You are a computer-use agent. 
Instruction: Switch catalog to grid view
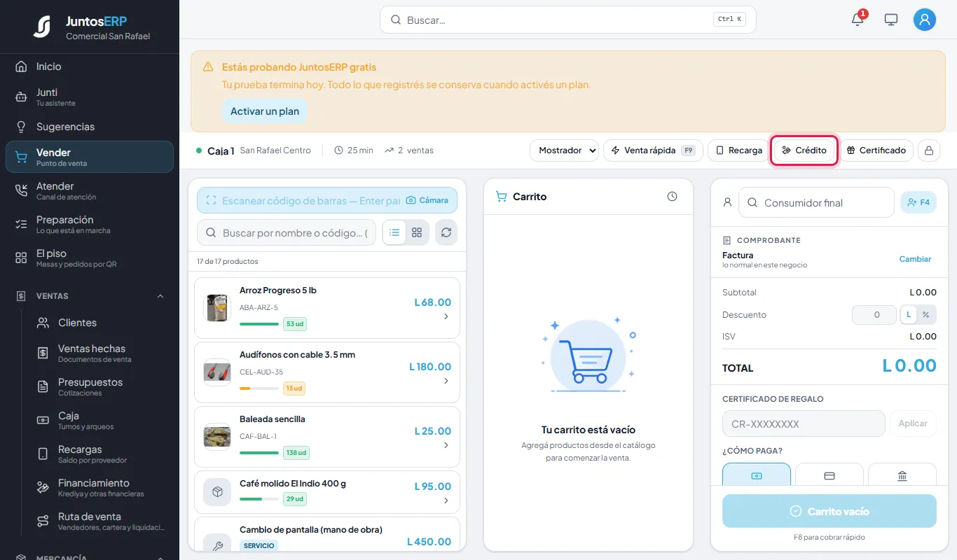[417, 232]
